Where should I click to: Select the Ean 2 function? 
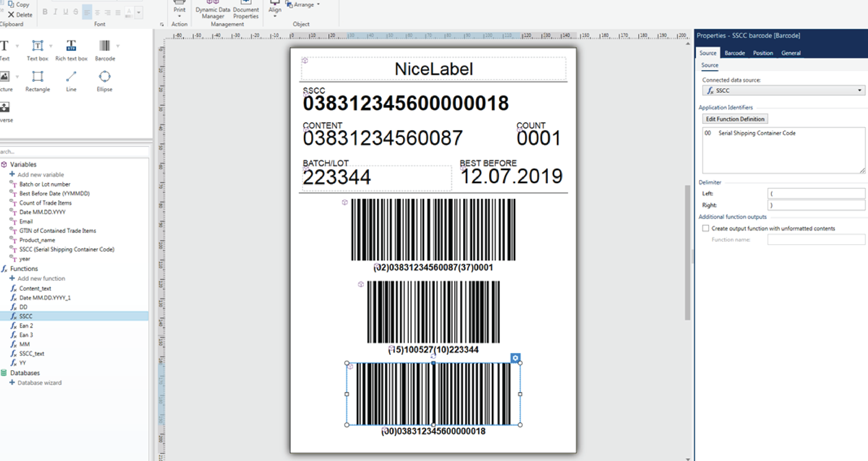[26, 326]
